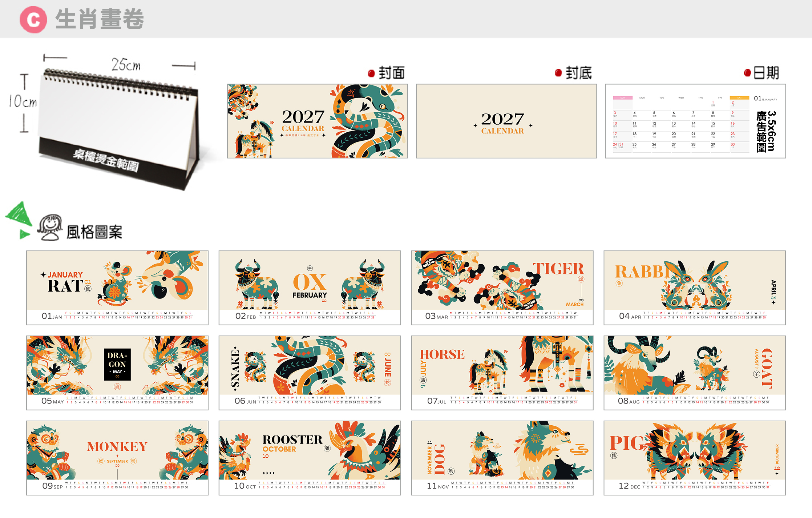The height and width of the screenshot is (518, 812).
Task: Open the January date grid preview
Action: [695, 121]
